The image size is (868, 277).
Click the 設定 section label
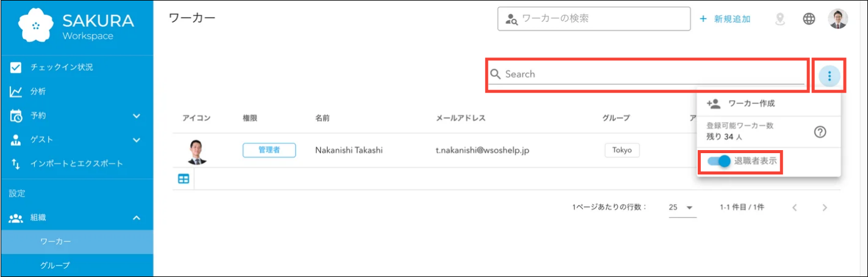pos(17,193)
